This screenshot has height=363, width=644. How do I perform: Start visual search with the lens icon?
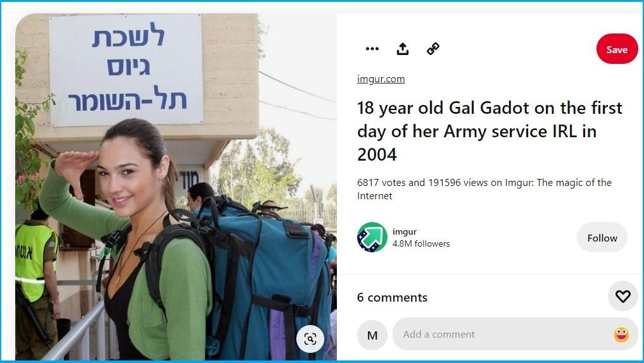click(310, 339)
